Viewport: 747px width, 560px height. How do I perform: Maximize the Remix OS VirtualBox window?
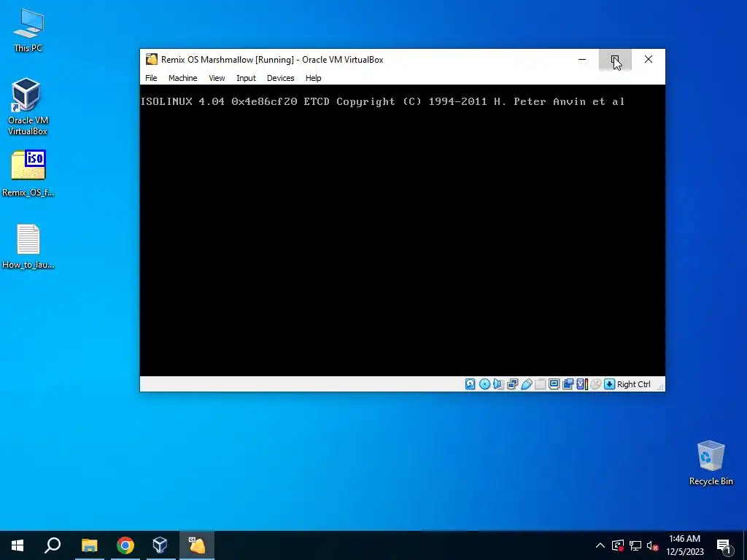[x=615, y=60]
